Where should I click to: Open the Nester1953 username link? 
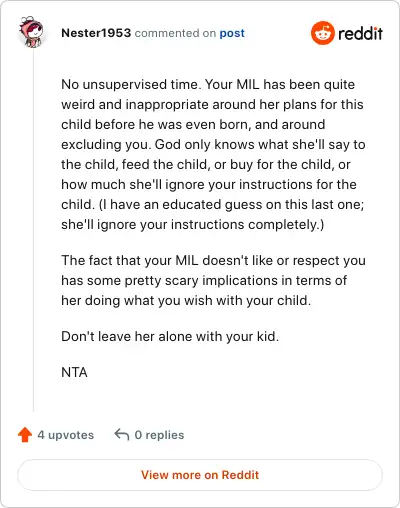pyautogui.click(x=96, y=33)
